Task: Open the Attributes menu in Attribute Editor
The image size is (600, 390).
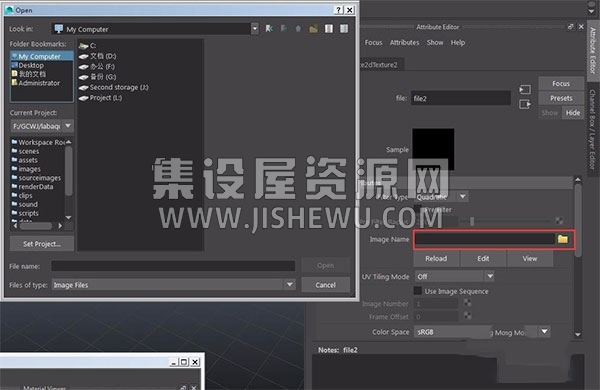Action: (x=404, y=42)
